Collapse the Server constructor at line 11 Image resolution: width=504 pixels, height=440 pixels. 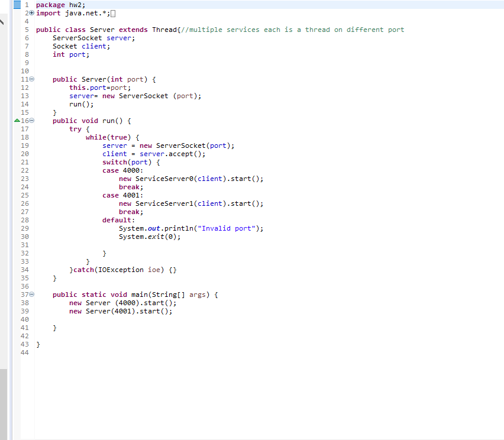pyautogui.click(x=31, y=79)
